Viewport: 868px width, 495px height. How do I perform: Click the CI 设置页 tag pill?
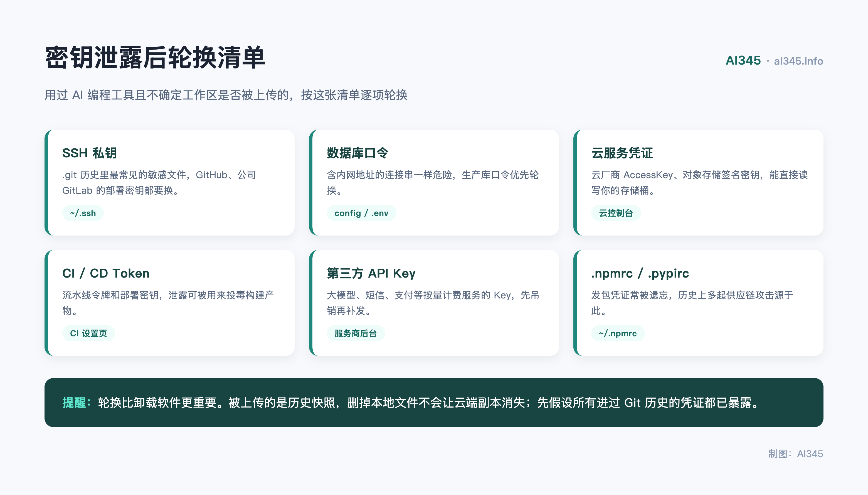tap(88, 333)
